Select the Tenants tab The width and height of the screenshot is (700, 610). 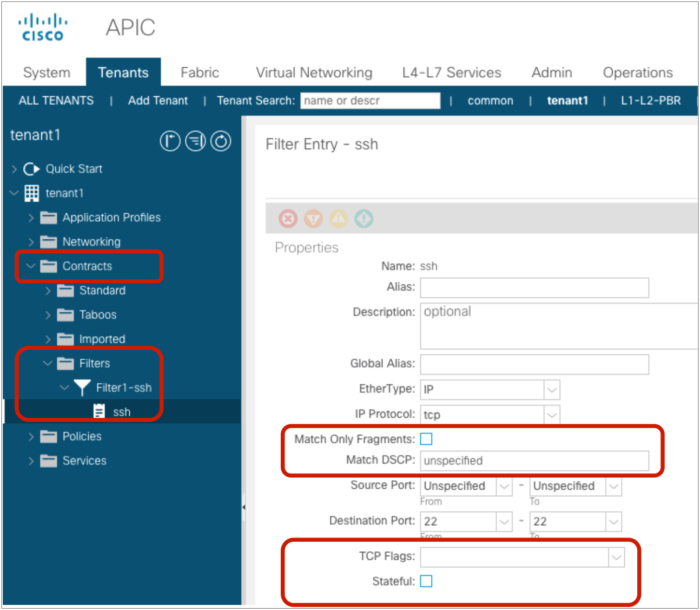(123, 72)
